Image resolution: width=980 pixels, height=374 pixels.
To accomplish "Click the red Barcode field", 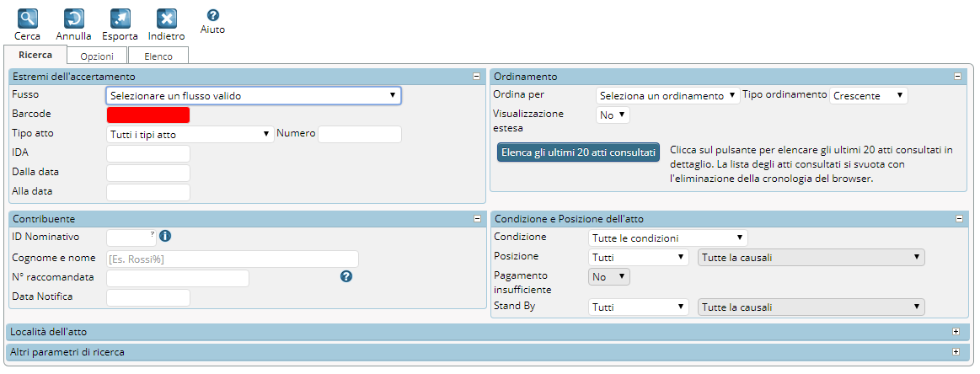I will tap(148, 115).
